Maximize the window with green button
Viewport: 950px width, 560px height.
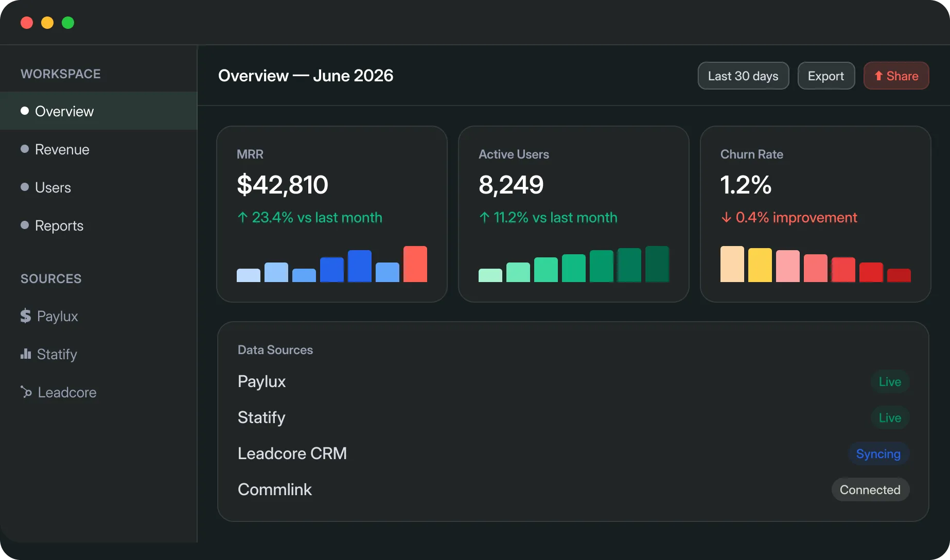pyautogui.click(x=68, y=23)
